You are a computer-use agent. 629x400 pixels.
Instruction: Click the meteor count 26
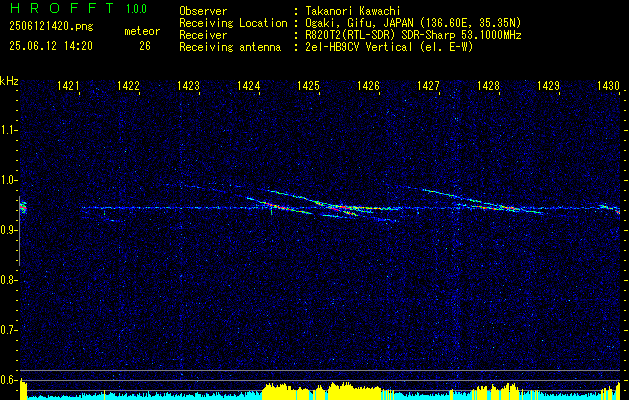(x=145, y=46)
